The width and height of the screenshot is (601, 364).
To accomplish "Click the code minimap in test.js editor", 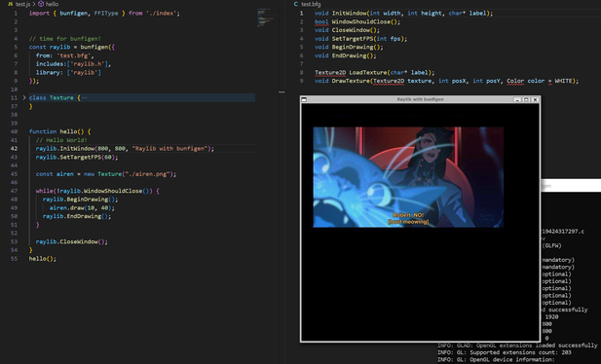I will [265, 18].
